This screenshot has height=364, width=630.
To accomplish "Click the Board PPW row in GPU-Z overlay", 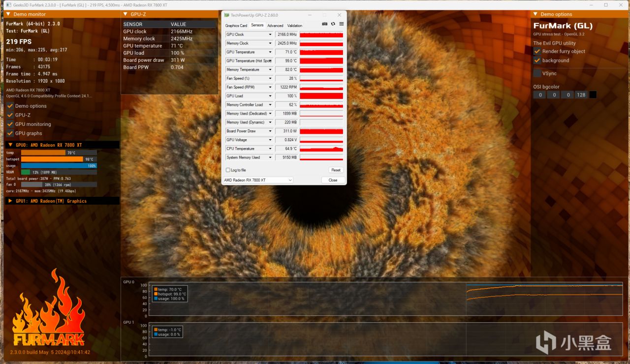I will click(169, 67).
